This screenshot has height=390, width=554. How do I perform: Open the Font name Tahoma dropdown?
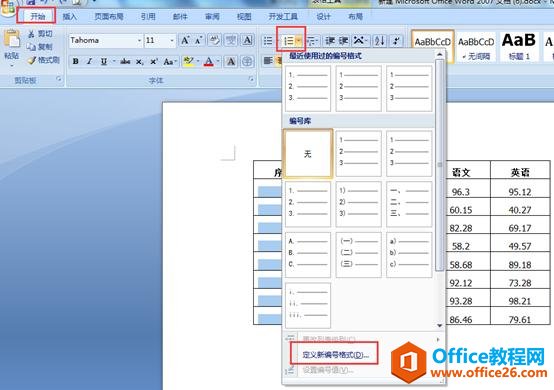click(x=139, y=41)
